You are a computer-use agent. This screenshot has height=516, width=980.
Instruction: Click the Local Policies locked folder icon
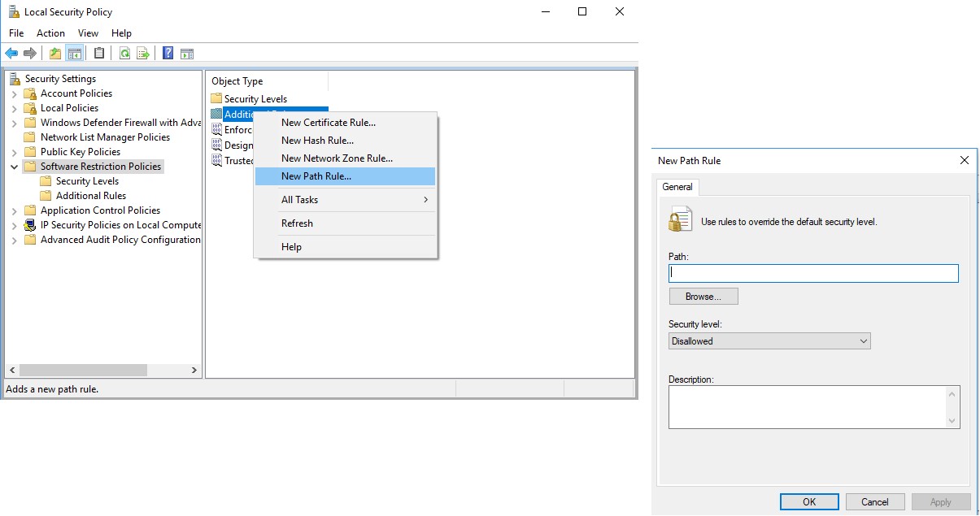tap(30, 108)
